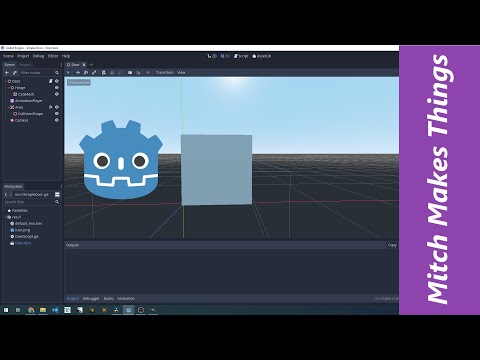The image size is (480, 360).
Task: Select the Favorites item in FileSystem
Action: [17, 211]
